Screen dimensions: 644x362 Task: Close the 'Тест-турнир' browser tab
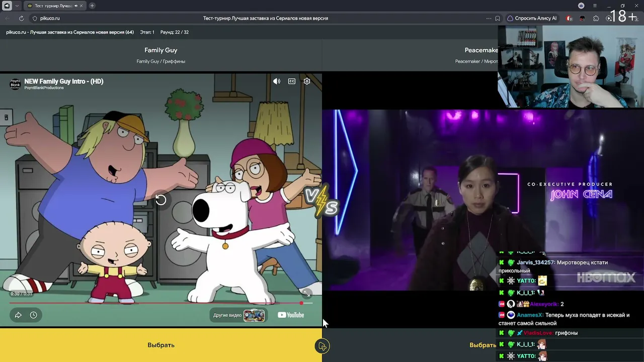(x=82, y=6)
